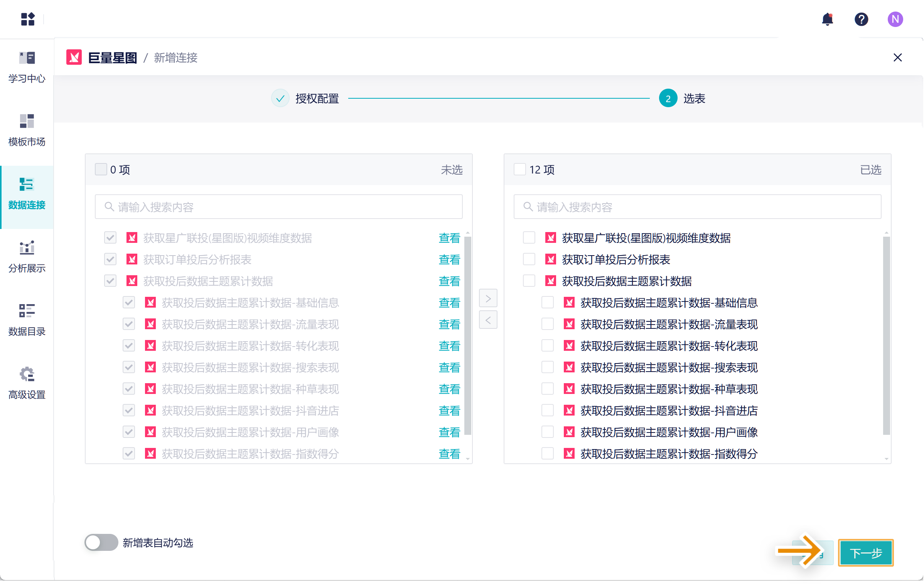Click the 下一步 button
The image size is (924, 584).
(865, 553)
